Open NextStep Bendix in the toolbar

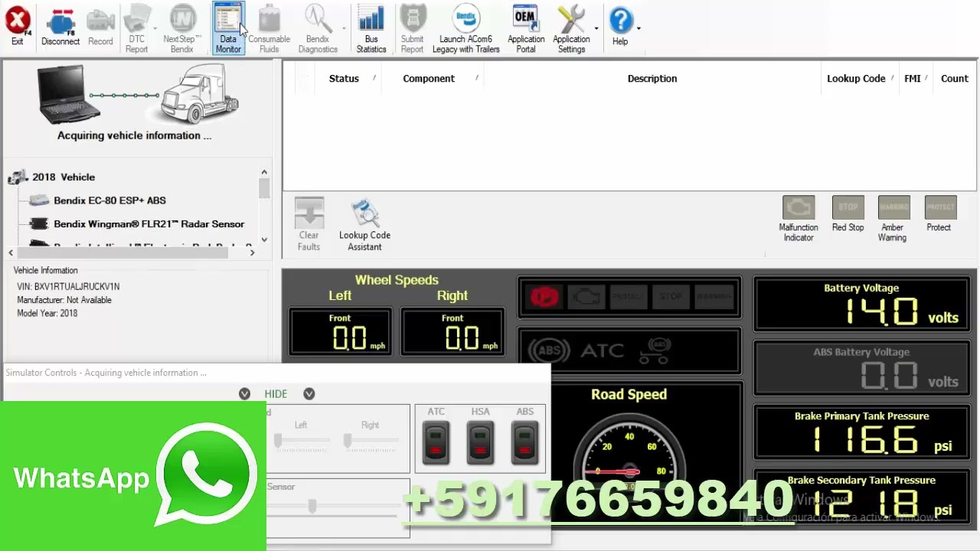(182, 29)
